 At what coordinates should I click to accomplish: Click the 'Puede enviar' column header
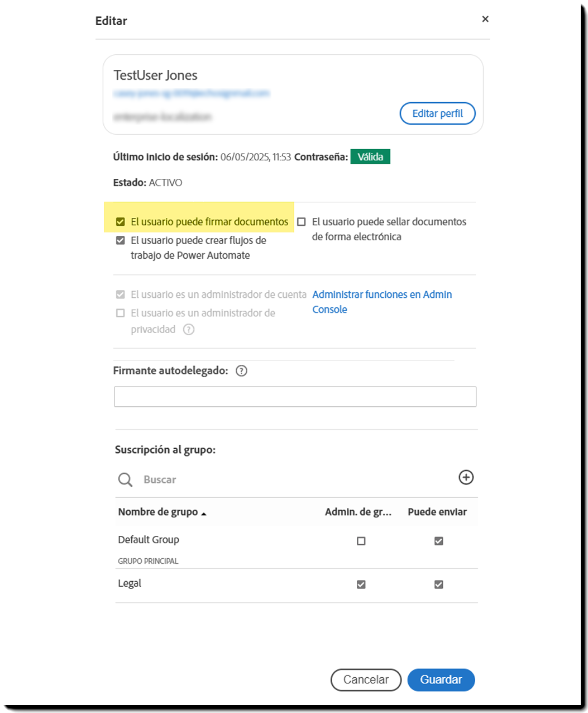(x=437, y=512)
